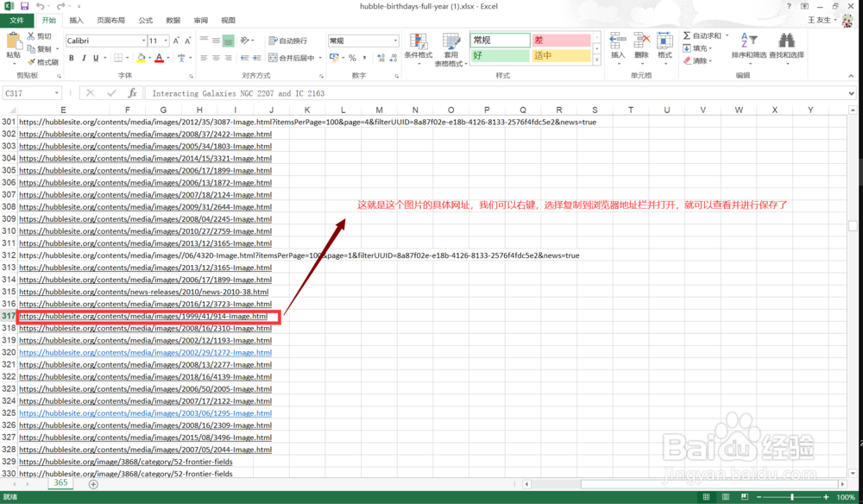This screenshot has width=863, height=504.
Task: Click the Insert cells (插入) icon
Action: coord(618,41)
